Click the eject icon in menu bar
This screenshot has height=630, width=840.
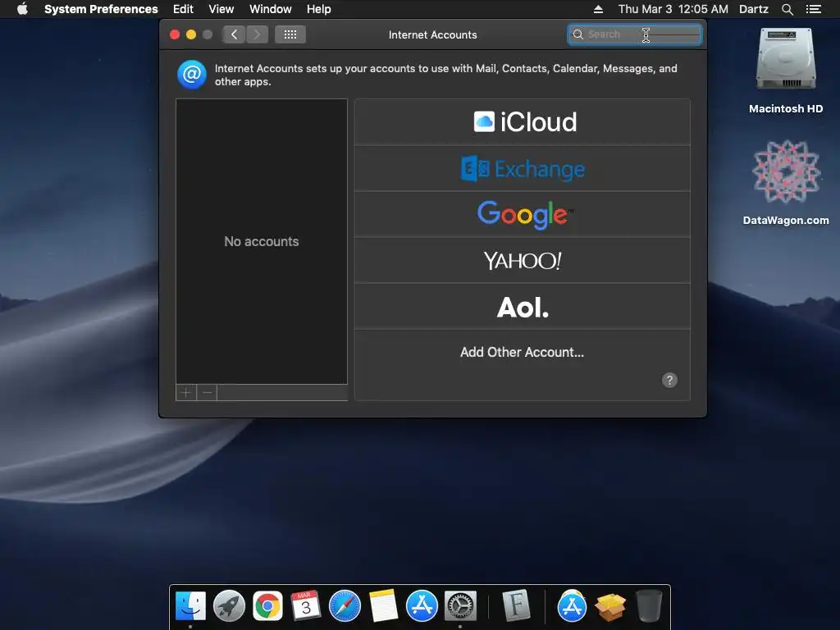598,9
